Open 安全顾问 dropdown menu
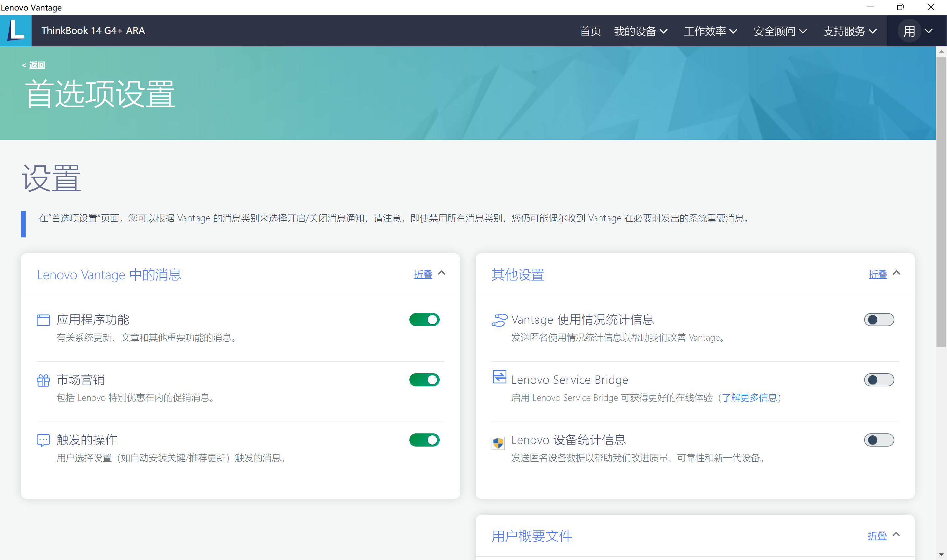Screen dimensions: 947x560 [780, 31]
